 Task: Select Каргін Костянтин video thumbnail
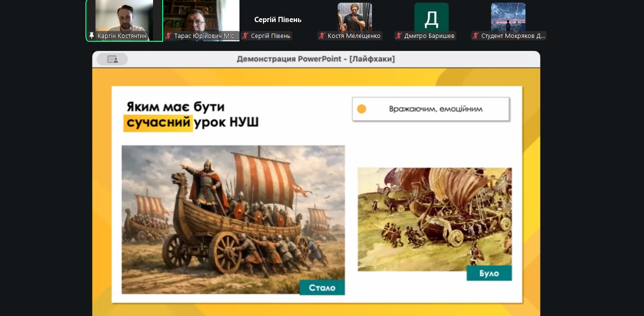tap(124, 16)
